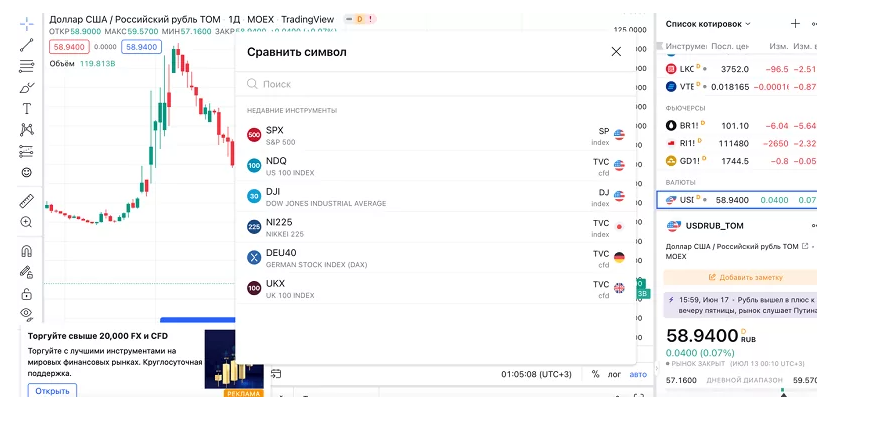Select the crosshair cursor tool

point(26,24)
